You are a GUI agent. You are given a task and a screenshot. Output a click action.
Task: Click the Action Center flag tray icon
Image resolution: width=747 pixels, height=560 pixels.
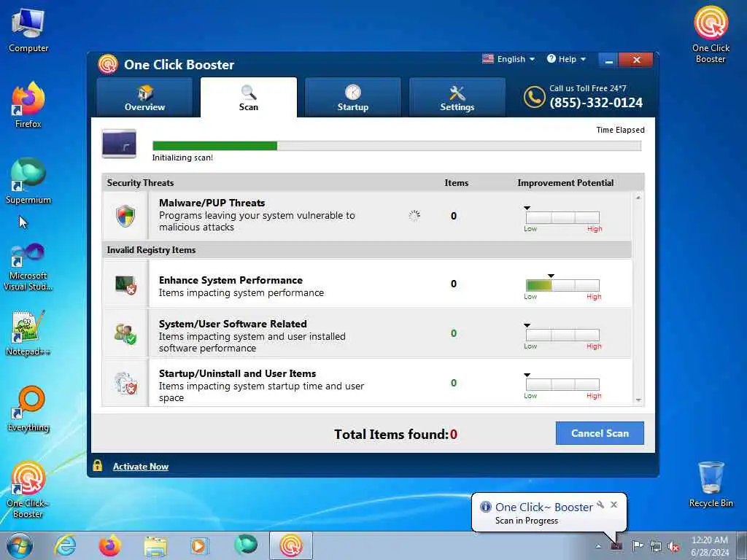click(637, 546)
